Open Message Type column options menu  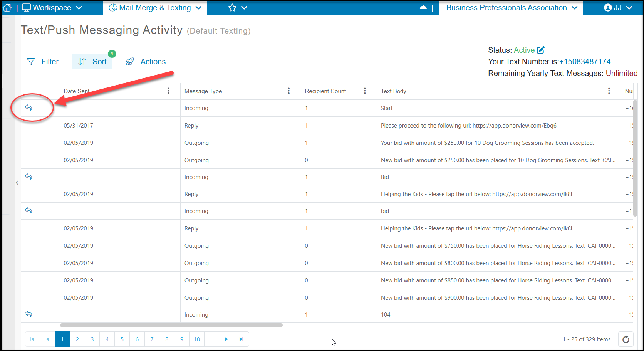[x=289, y=91]
